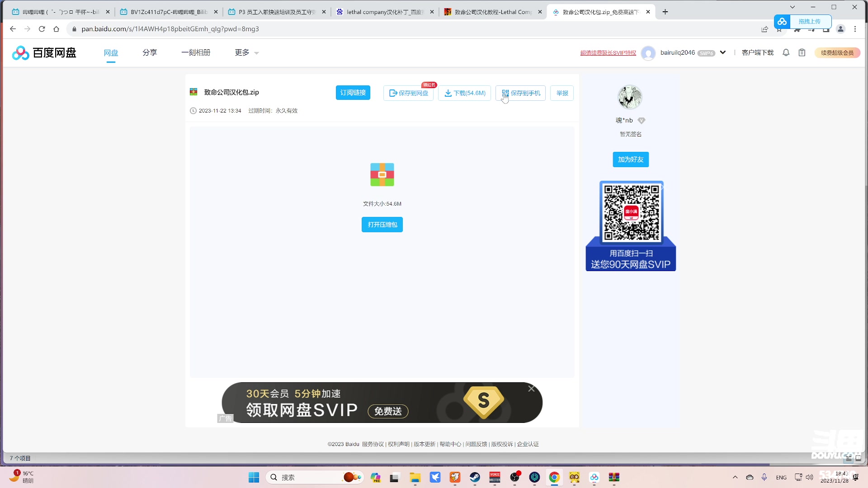Click the 举报 button

(562, 93)
